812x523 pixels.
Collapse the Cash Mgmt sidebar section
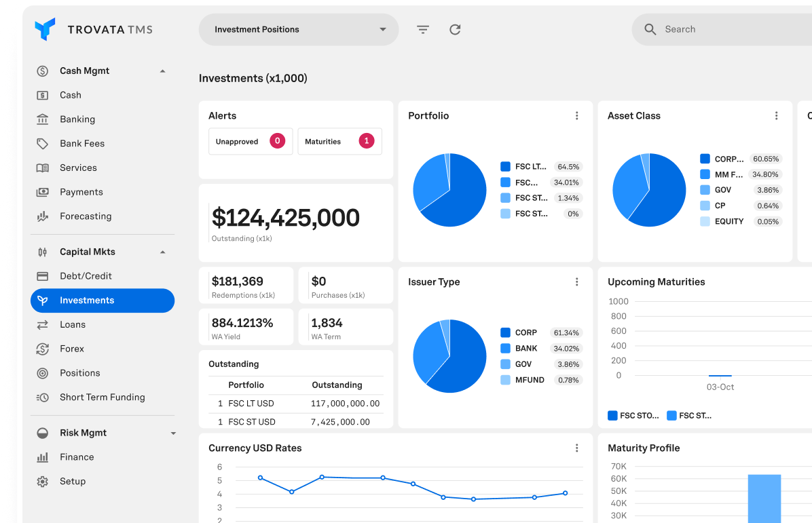[x=162, y=71]
